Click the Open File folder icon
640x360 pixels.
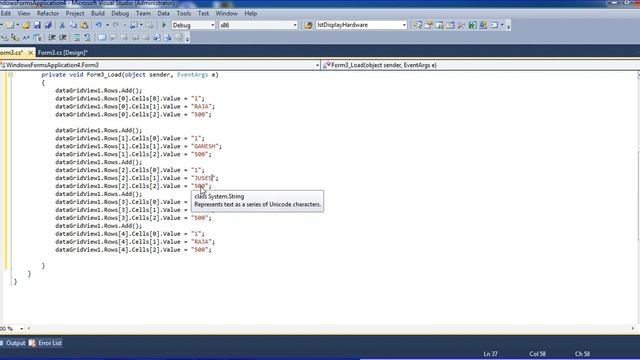click(x=26, y=25)
